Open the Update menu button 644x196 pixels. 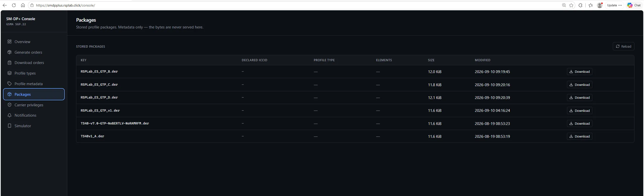coord(614,5)
